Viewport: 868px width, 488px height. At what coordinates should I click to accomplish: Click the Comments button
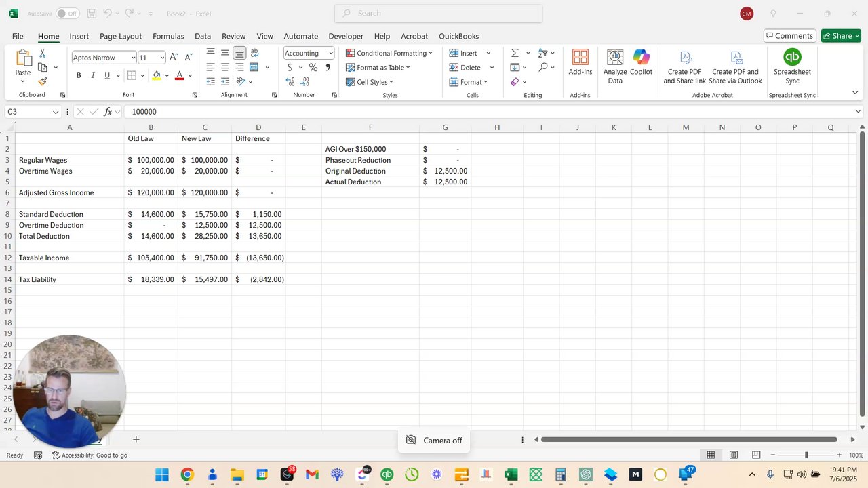click(x=789, y=36)
